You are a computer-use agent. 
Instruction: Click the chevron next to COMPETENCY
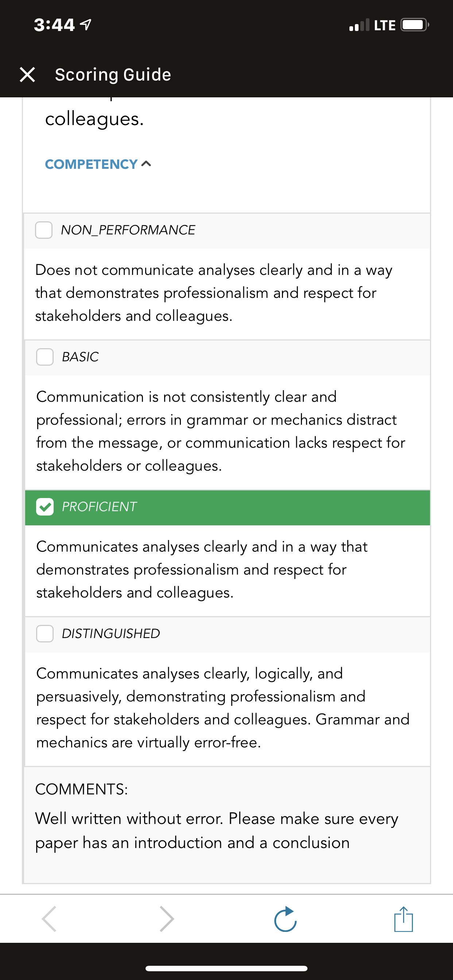click(x=146, y=164)
